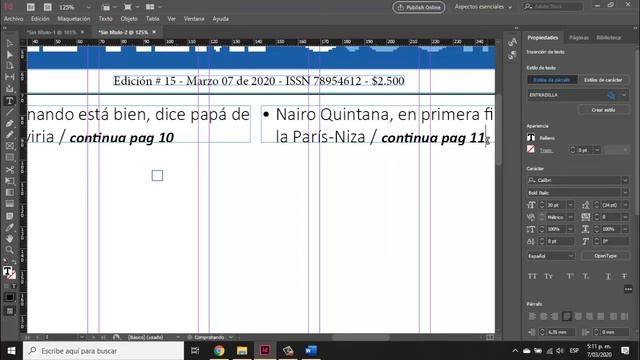Click the Go to Bridge icon
Image resolution: width=640 pixels, height=360 pixels.
(31, 7)
